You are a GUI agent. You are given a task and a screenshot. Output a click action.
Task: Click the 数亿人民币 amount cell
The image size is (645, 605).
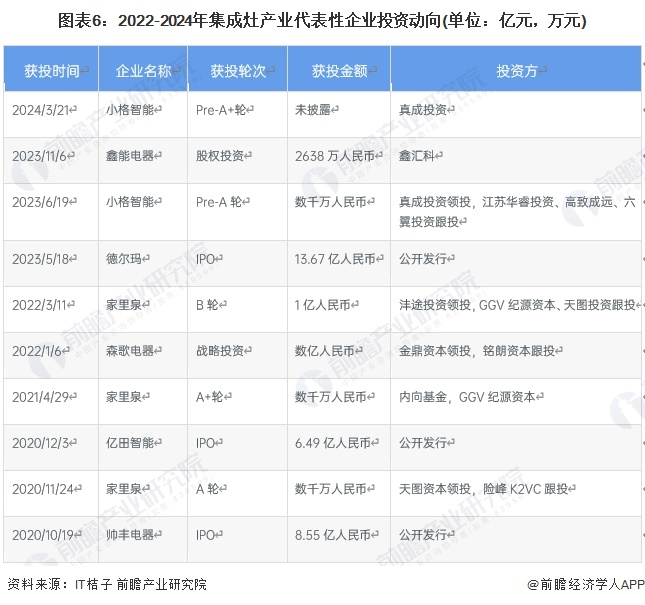click(339, 356)
